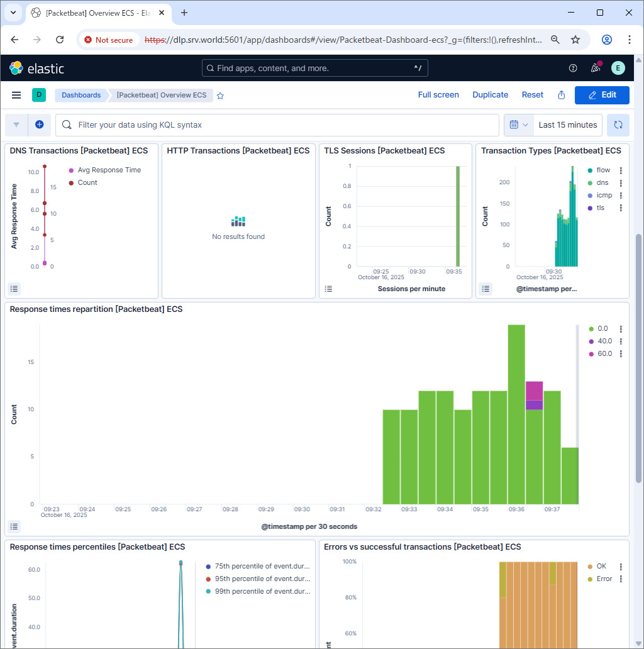Image resolution: width=644 pixels, height=649 pixels.
Task: Open the Elastic help menu
Action: pos(573,68)
